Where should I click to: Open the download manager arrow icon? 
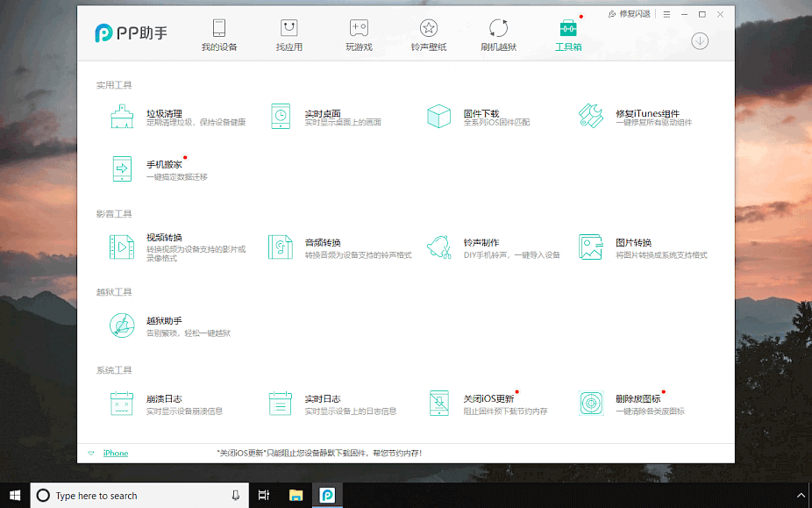point(700,40)
